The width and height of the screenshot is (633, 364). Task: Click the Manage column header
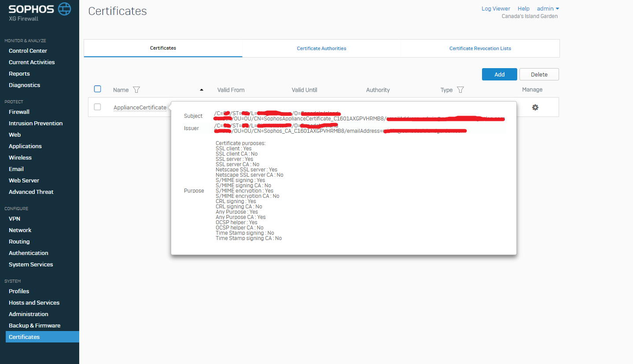click(532, 89)
